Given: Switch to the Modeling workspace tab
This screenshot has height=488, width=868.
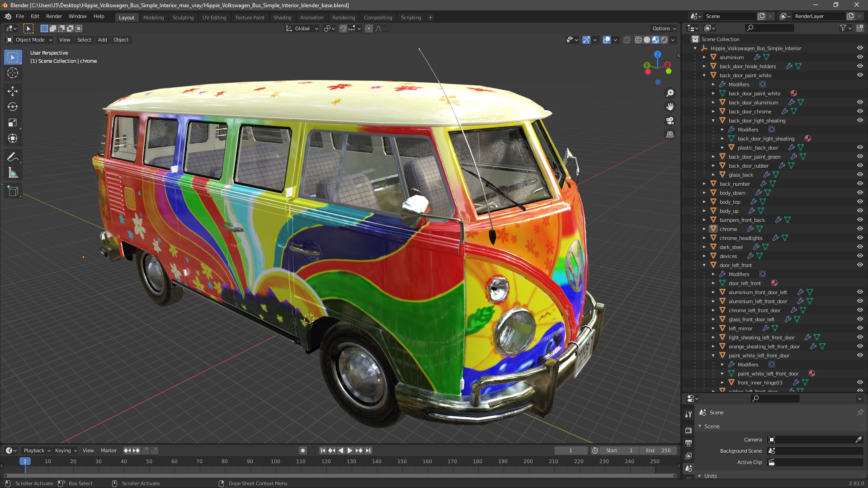Looking at the screenshot, I should [x=153, y=18].
